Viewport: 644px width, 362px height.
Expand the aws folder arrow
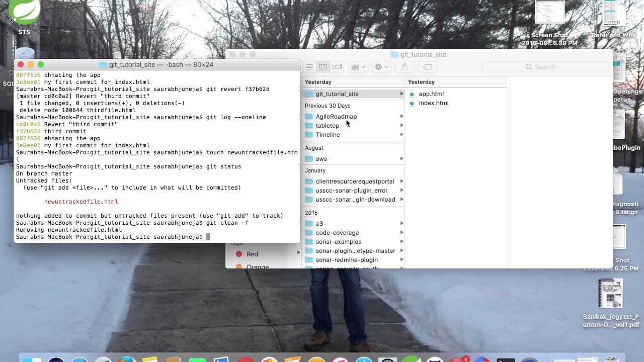pos(401,159)
